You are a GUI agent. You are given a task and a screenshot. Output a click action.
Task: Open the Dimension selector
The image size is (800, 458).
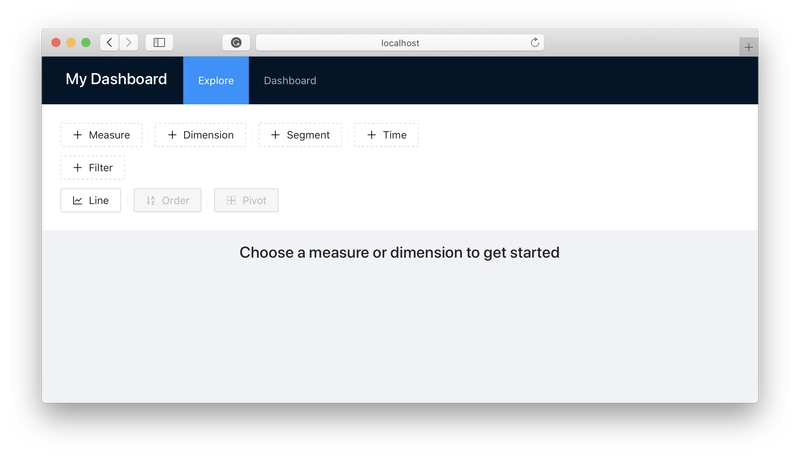tap(201, 135)
